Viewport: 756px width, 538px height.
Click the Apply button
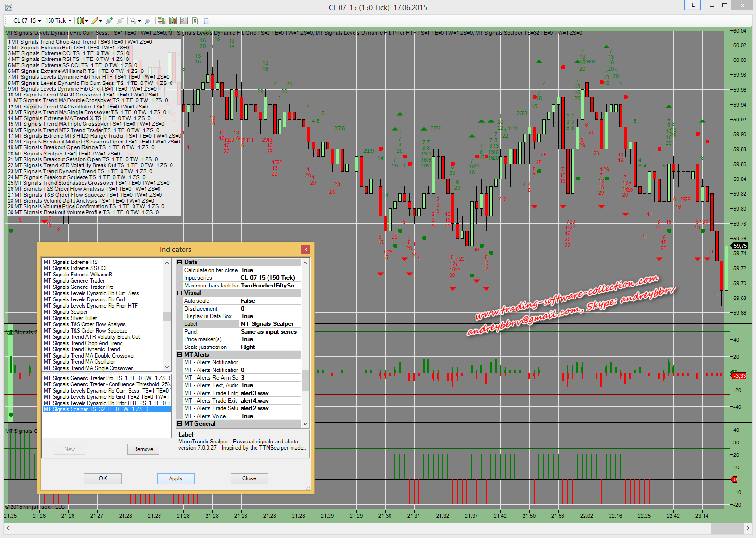click(175, 478)
